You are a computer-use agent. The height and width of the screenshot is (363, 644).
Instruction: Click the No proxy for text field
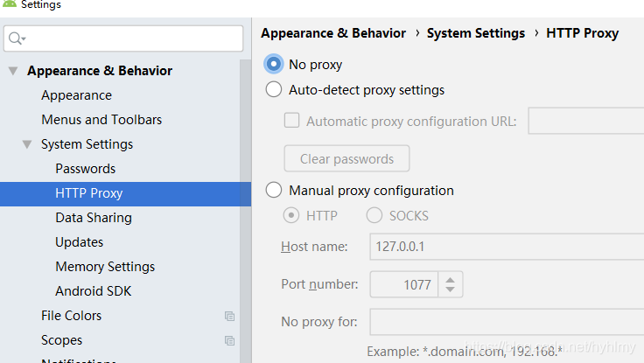pos(507,322)
